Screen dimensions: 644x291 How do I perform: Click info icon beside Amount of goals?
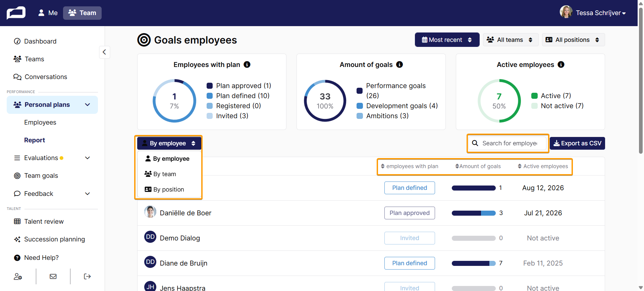click(399, 65)
